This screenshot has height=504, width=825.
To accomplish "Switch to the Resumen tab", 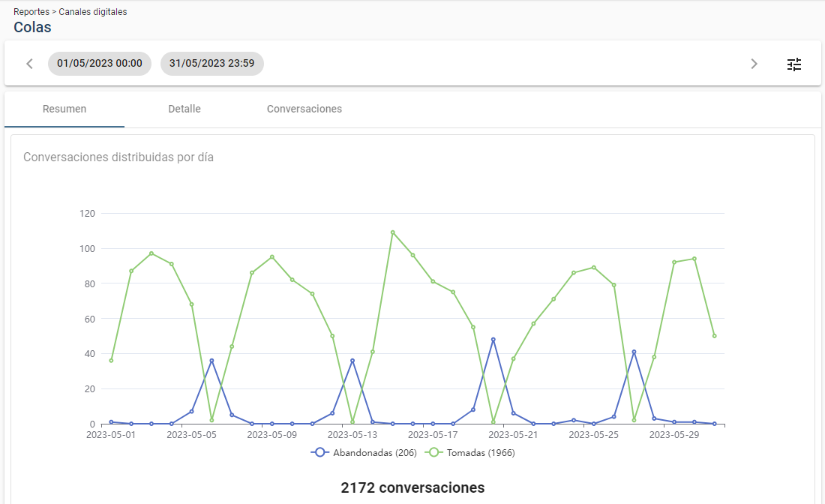I will [x=64, y=109].
